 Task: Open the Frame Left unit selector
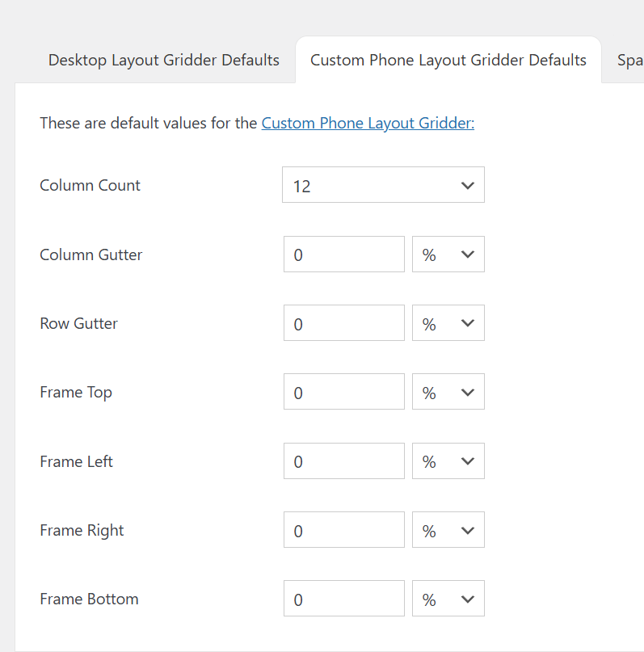(x=448, y=461)
